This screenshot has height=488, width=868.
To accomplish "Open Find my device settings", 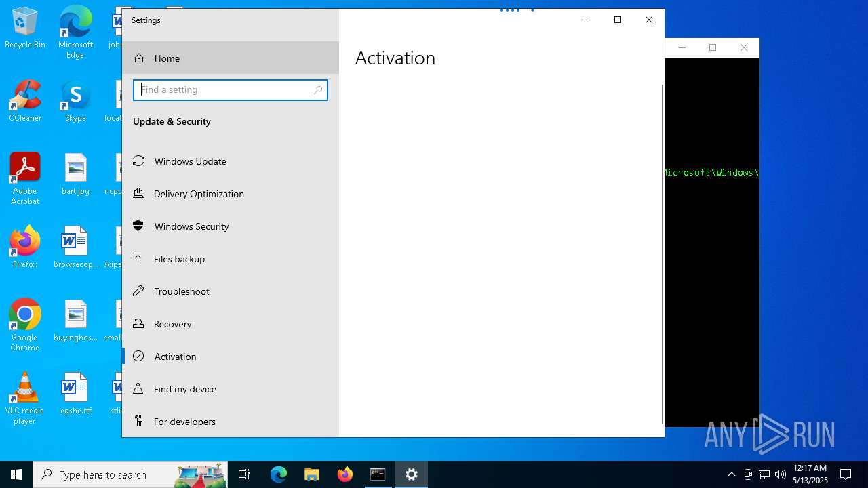I will [231, 389].
